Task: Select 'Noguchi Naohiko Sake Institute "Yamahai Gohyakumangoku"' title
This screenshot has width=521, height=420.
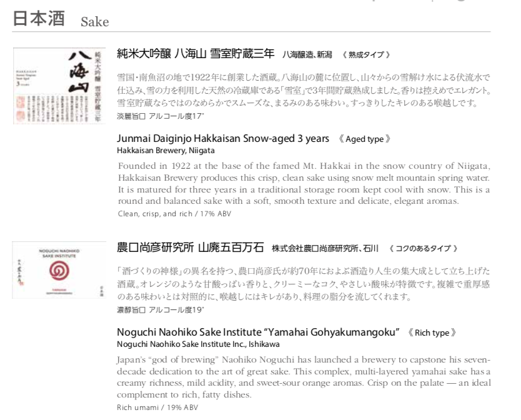Action: (x=258, y=332)
